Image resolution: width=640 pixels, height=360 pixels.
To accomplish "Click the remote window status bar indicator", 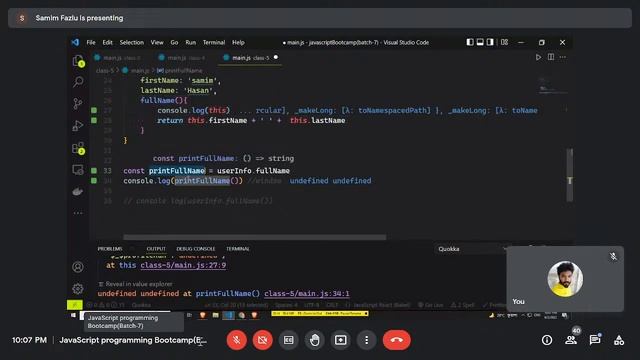I will 75,305.
